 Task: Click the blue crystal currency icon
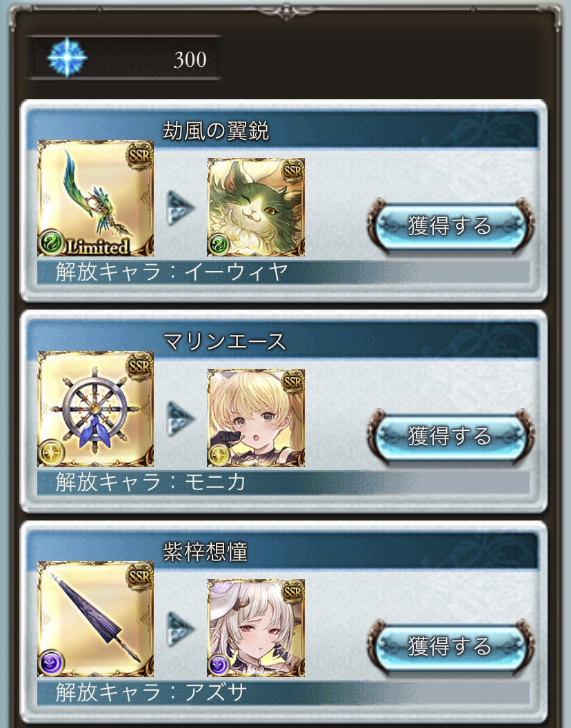pyautogui.click(x=68, y=58)
